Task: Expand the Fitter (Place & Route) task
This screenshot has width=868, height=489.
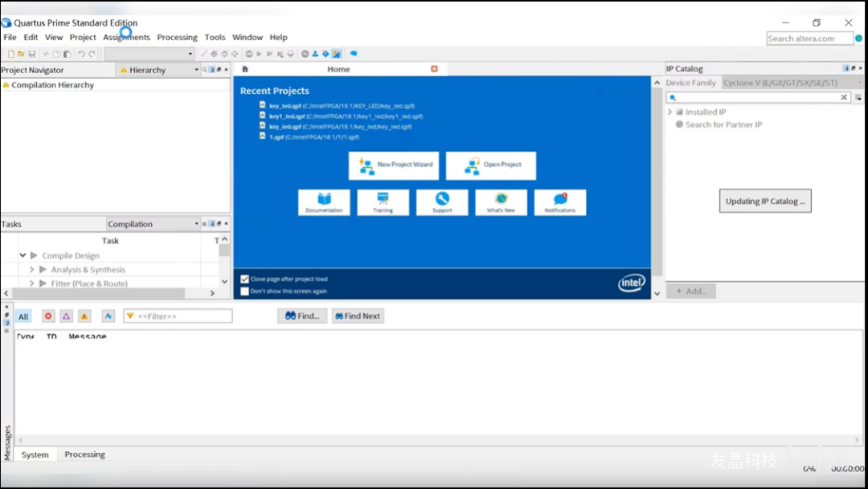Action: coord(31,283)
